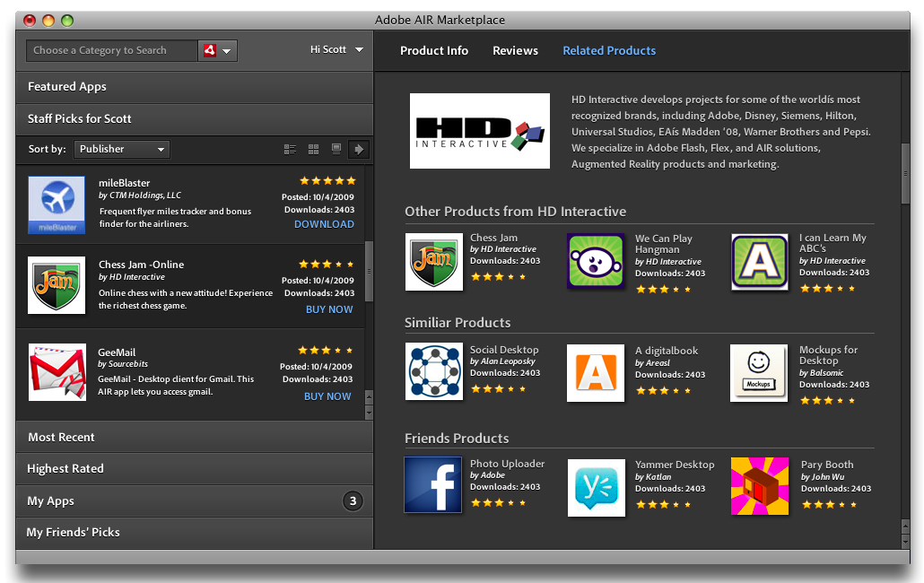Expand the My Apps section
Viewport: 924px width, 583px height.
click(x=195, y=501)
